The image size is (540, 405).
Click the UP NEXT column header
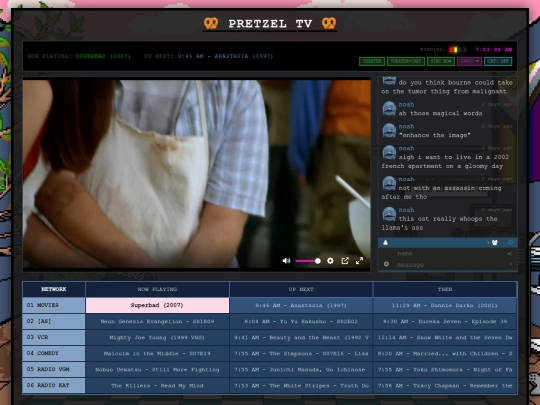coord(301,289)
